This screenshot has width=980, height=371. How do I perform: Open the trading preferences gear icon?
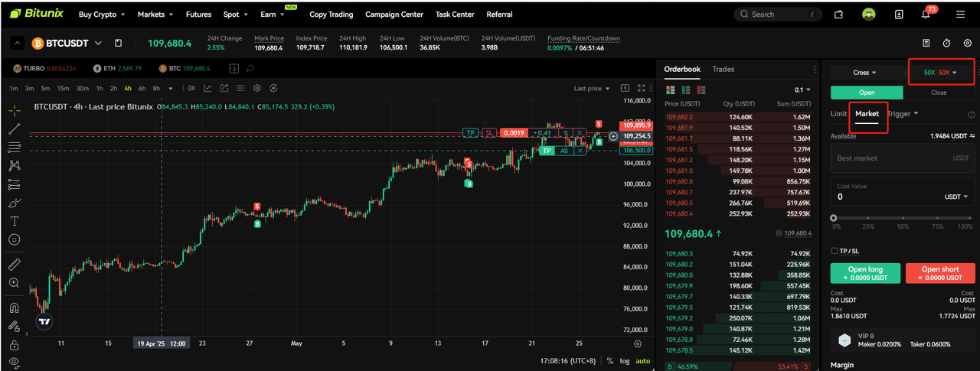[x=968, y=44]
